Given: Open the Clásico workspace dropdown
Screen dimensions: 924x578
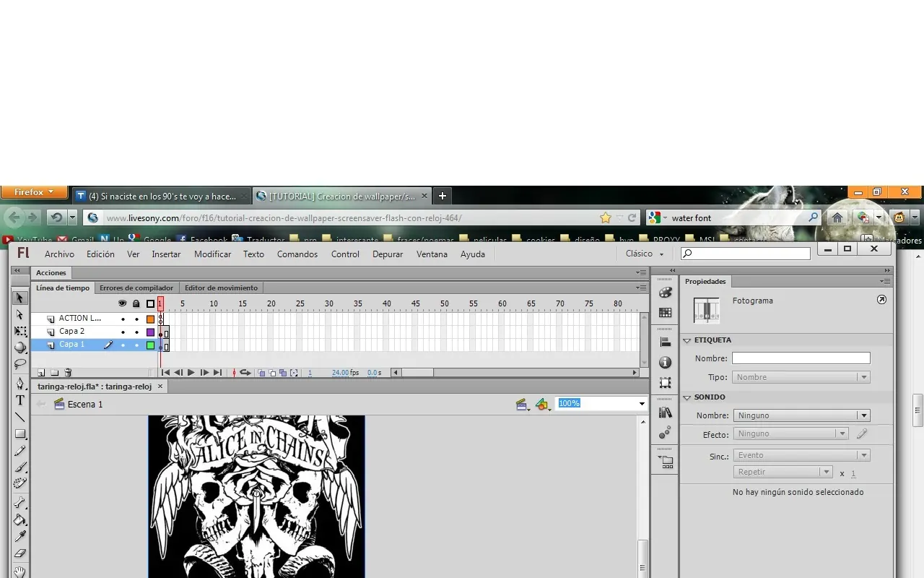Looking at the screenshot, I should 645,254.
